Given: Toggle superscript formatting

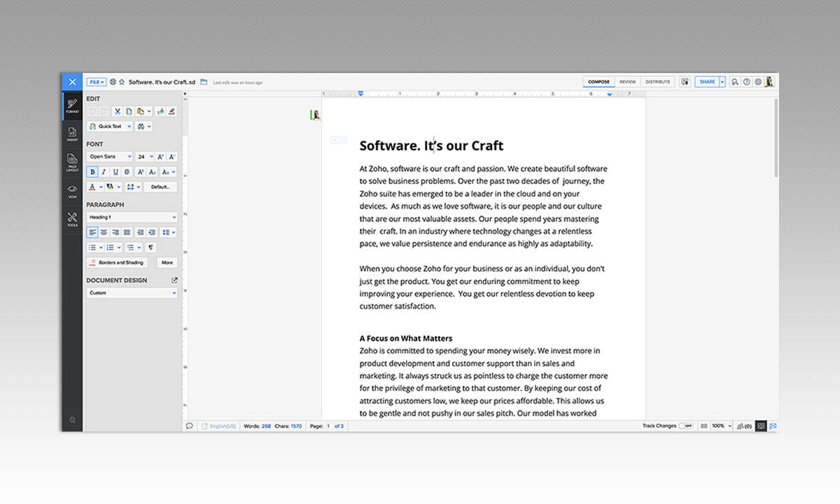Looking at the screenshot, I should pyautogui.click(x=141, y=171).
